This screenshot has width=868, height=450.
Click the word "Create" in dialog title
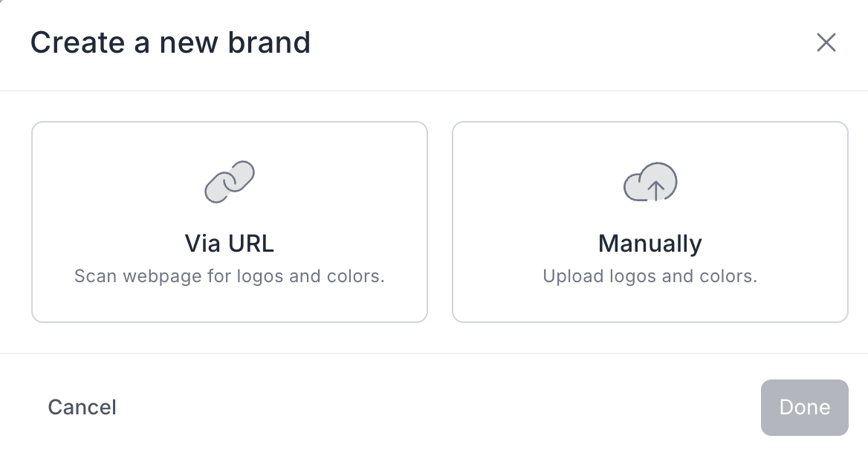[x=77, y=42]
